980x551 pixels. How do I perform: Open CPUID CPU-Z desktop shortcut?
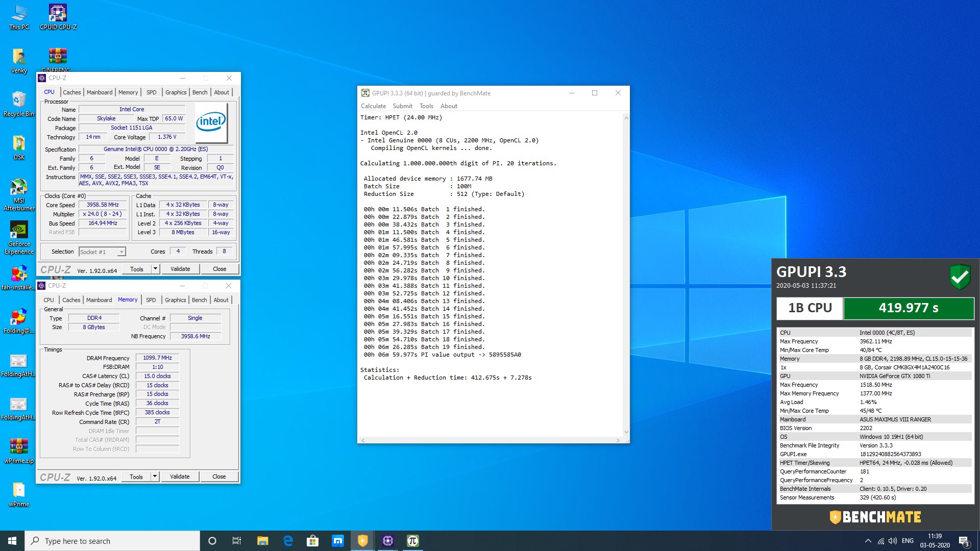pyautogui.click(x=58, y=17)
